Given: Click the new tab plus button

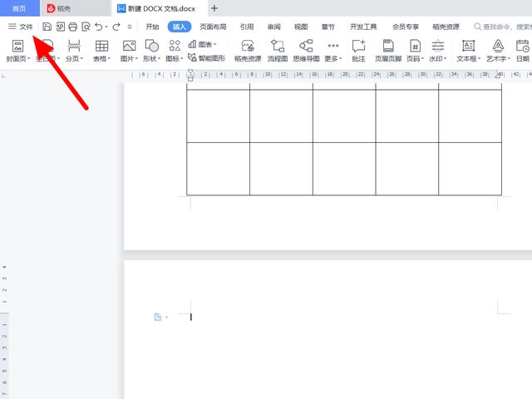Looking at the screenshot, I should click(x=214, y=8).
